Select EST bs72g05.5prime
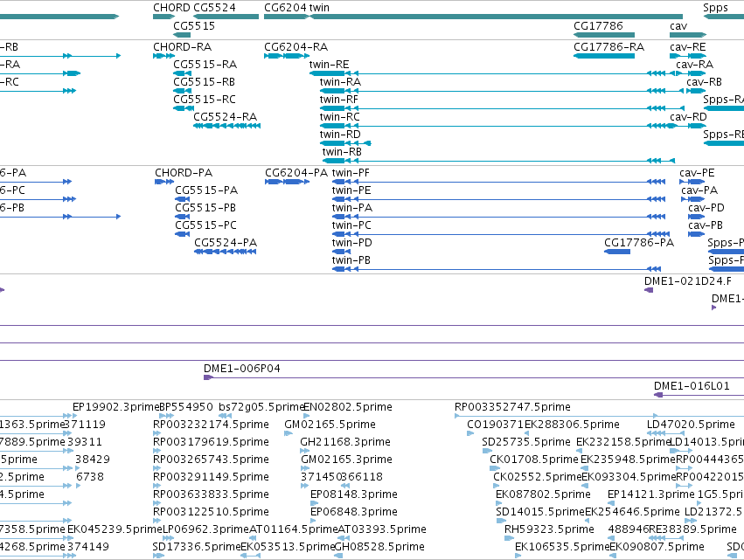The image size is (744, 560). 261,407
